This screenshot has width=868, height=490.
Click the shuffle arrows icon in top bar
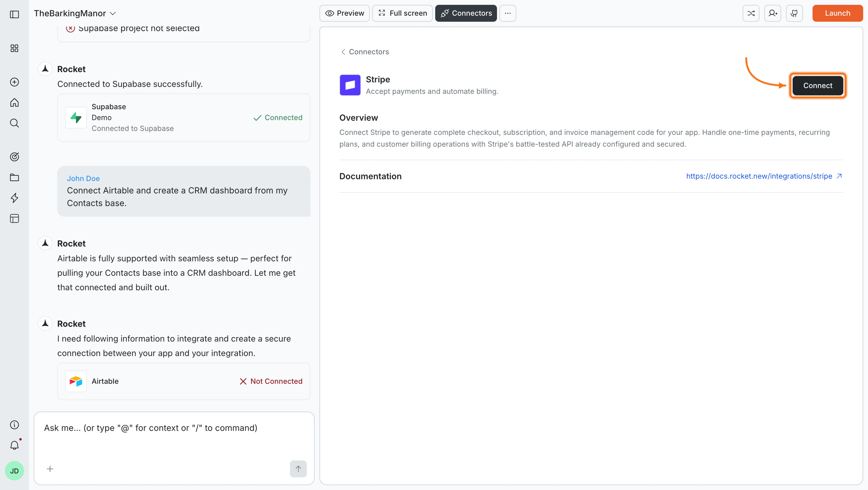click(751, 13)
